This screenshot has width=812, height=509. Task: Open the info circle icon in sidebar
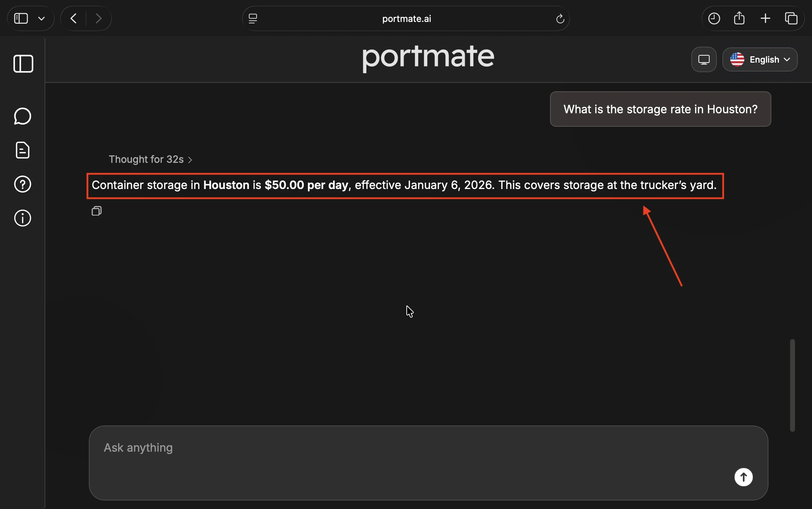pos(23,218)
